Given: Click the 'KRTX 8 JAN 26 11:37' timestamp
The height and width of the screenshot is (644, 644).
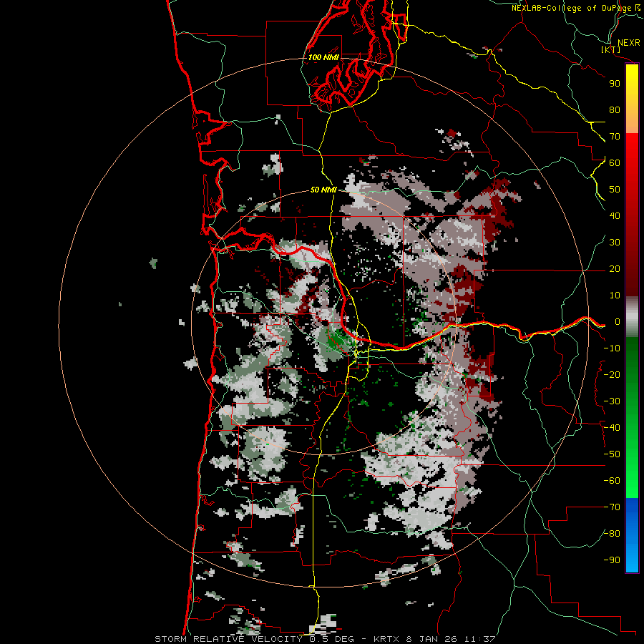Looking at the screenshot, I should [x=434, y=639].
